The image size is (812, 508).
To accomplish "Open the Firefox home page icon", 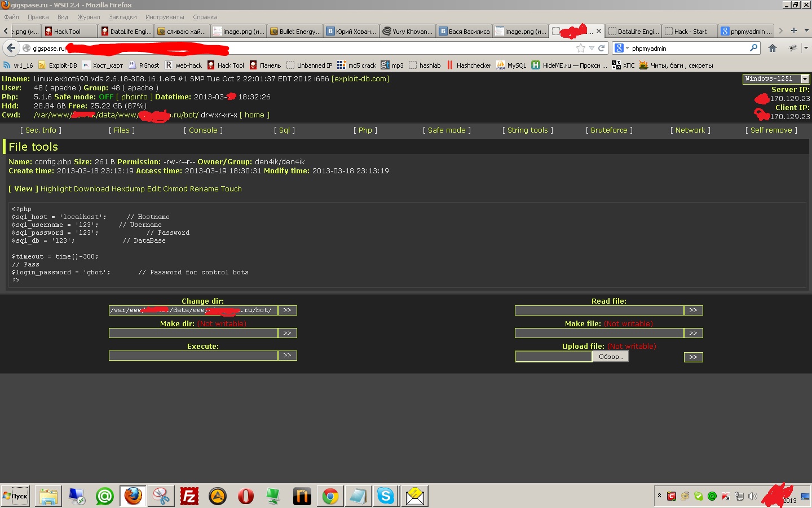I will click(773, 48).
